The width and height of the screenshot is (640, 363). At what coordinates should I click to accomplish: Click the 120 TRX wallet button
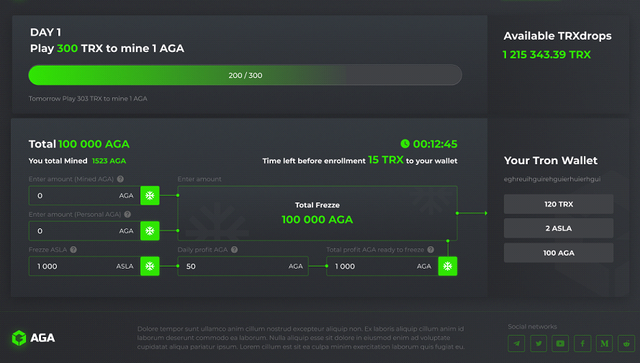(558, 204)
